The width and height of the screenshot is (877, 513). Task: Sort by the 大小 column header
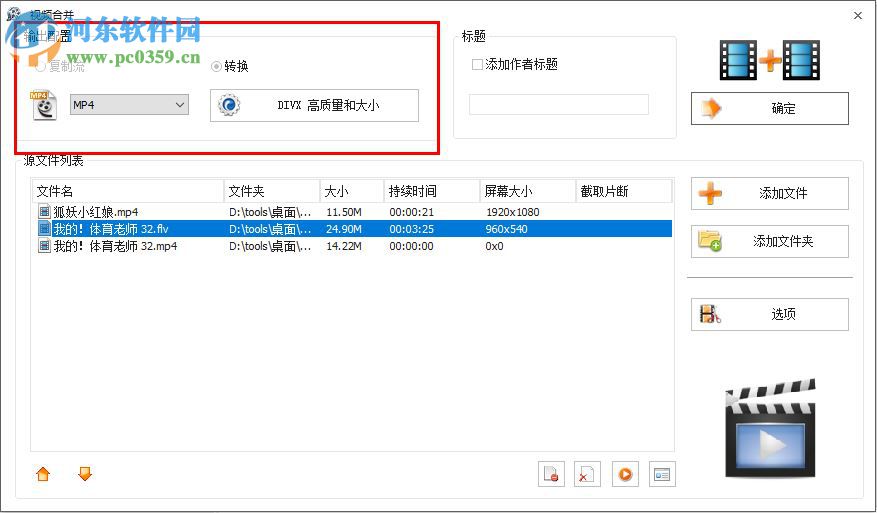352,191
